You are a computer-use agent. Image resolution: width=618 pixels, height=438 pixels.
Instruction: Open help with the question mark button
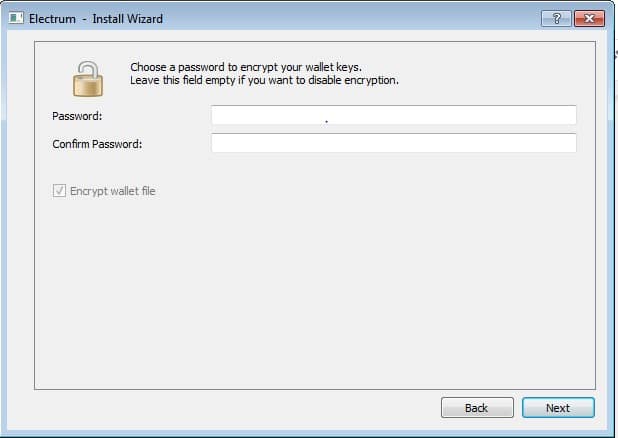point(556,19)
